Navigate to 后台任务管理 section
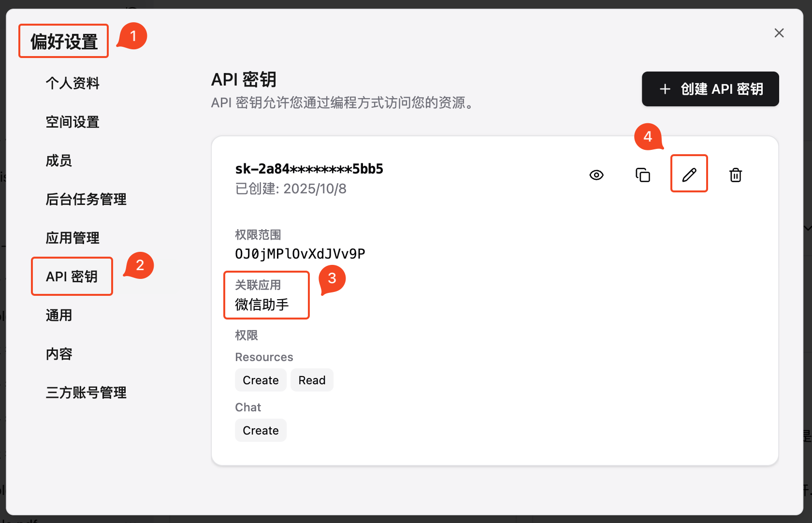Image resolution: width=812 pixels, height=523 pixels. 86,199
